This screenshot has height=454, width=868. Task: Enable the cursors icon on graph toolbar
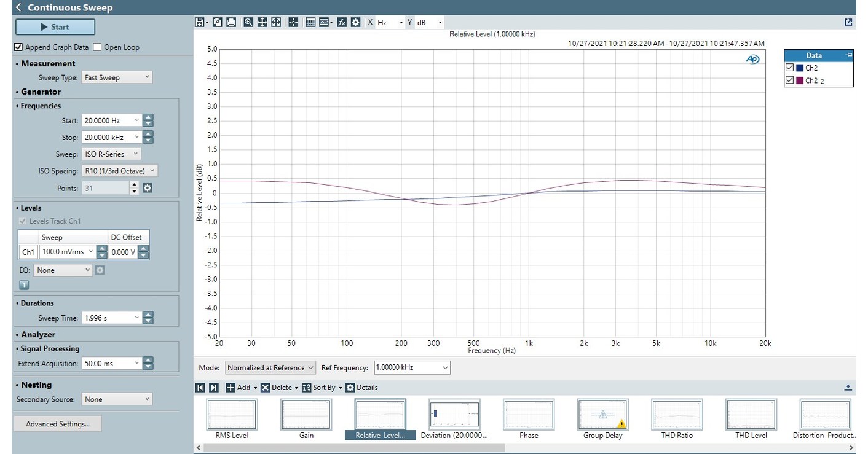[x=293, y=22]
